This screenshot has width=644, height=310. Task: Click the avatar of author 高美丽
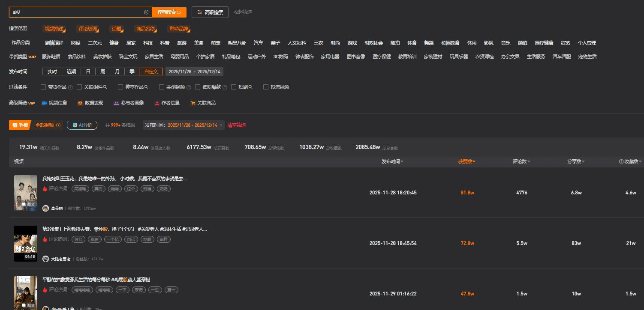tap(45, 208)
